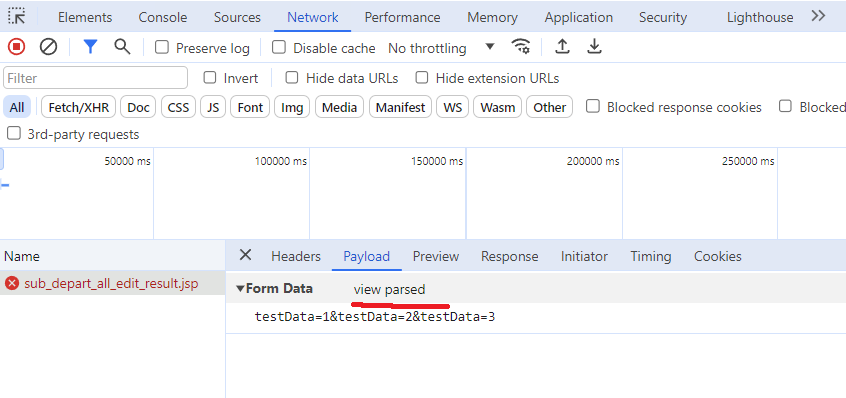Filter requests by JS type
Screen dimensions: 846x398
[213, 107]
